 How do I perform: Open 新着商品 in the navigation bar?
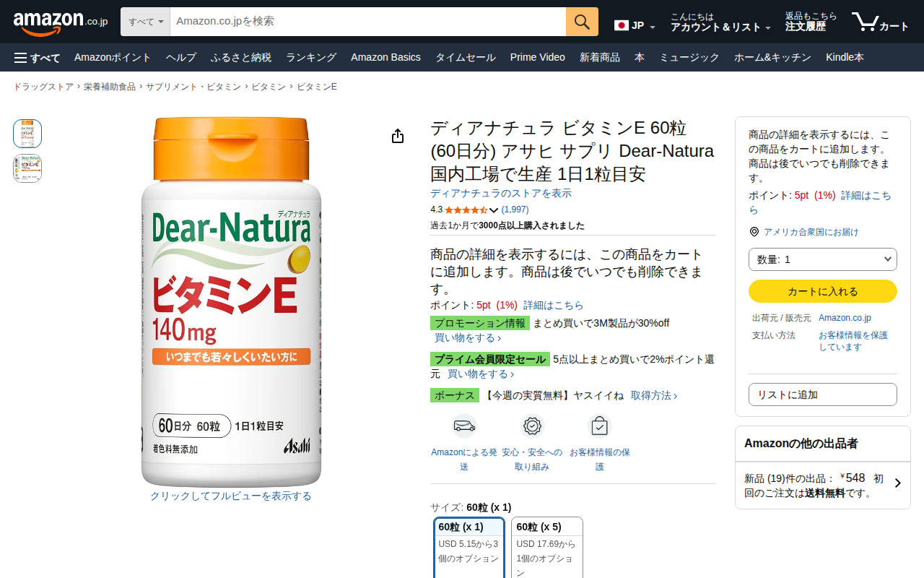[x=600, y=58]
